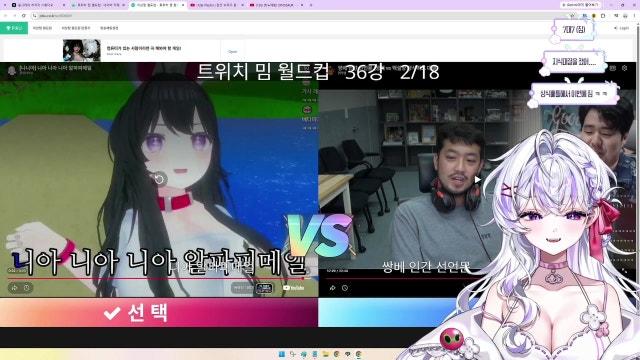
Task: Click the watch later clock icon on left video
Action: (27, 288)
